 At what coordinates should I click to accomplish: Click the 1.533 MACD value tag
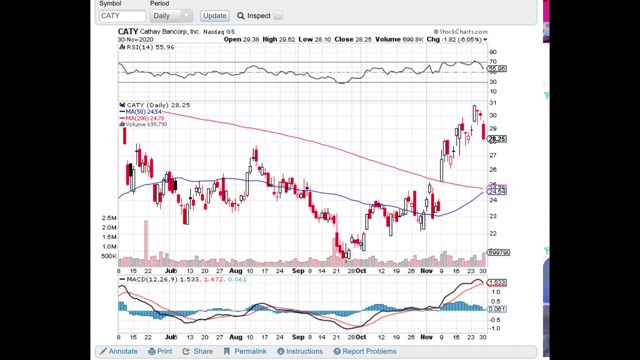497,282
